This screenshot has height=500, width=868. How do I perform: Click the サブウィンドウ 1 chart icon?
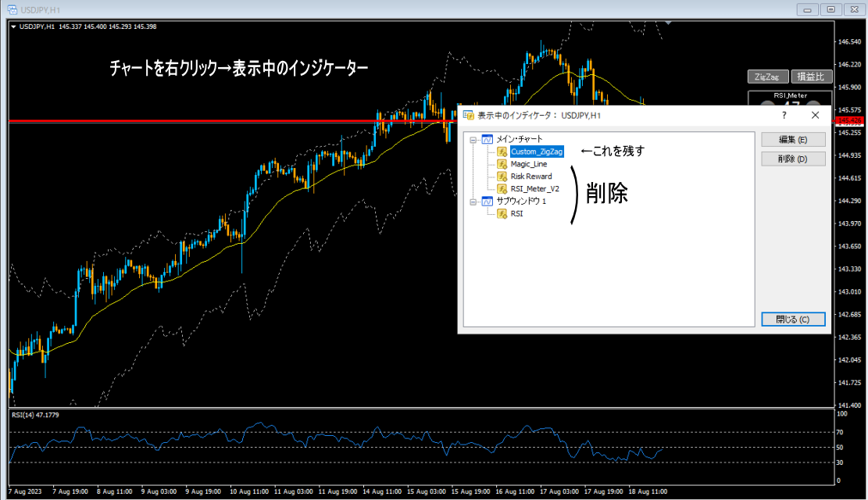point(488,201)
